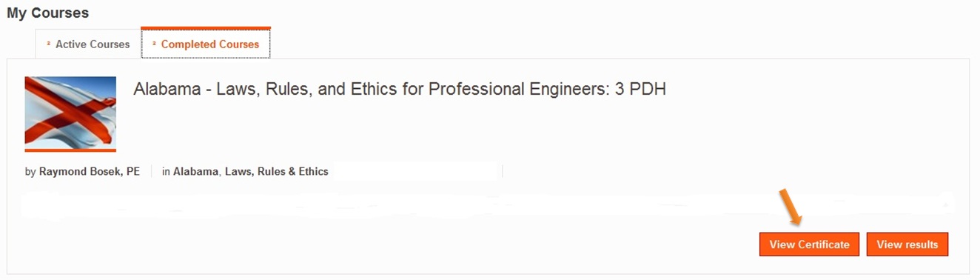Switch to the Active Courses tab

point(87,44)
